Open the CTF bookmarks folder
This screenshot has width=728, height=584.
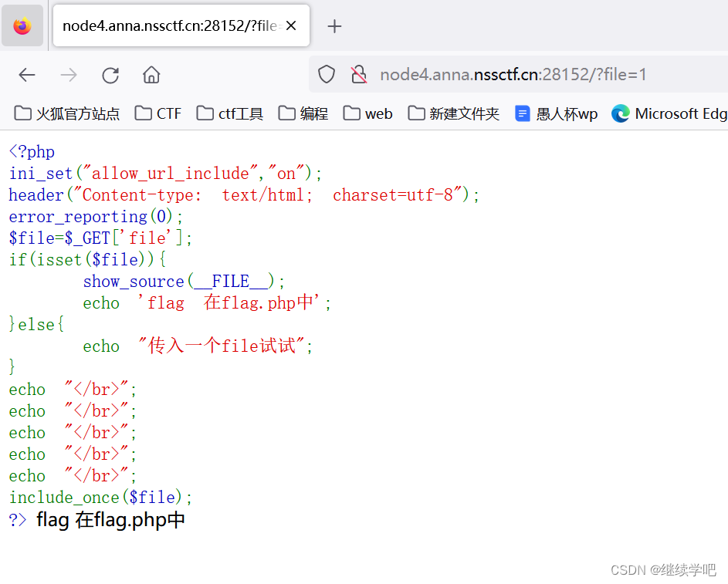pyautogui.click(x=157, y=113)
